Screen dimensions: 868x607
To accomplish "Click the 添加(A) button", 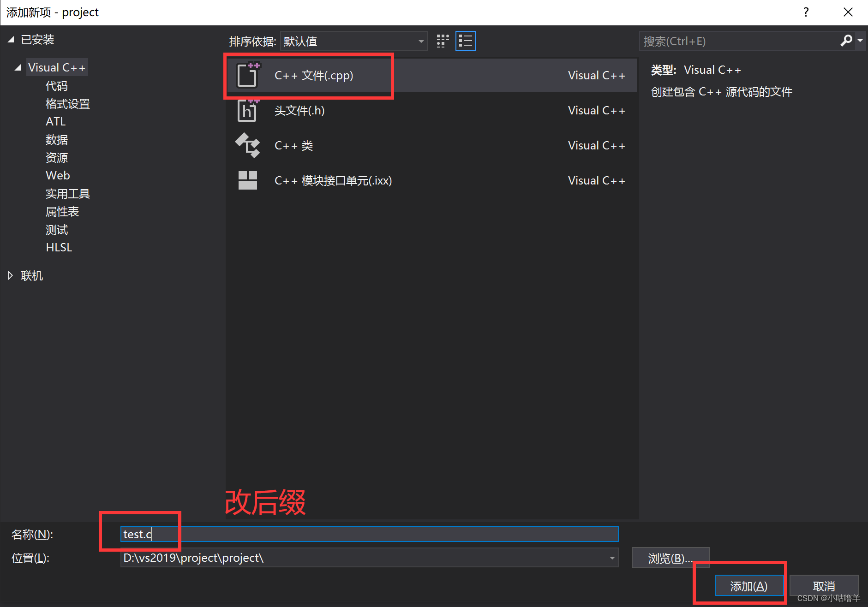I will coord(749,585).
